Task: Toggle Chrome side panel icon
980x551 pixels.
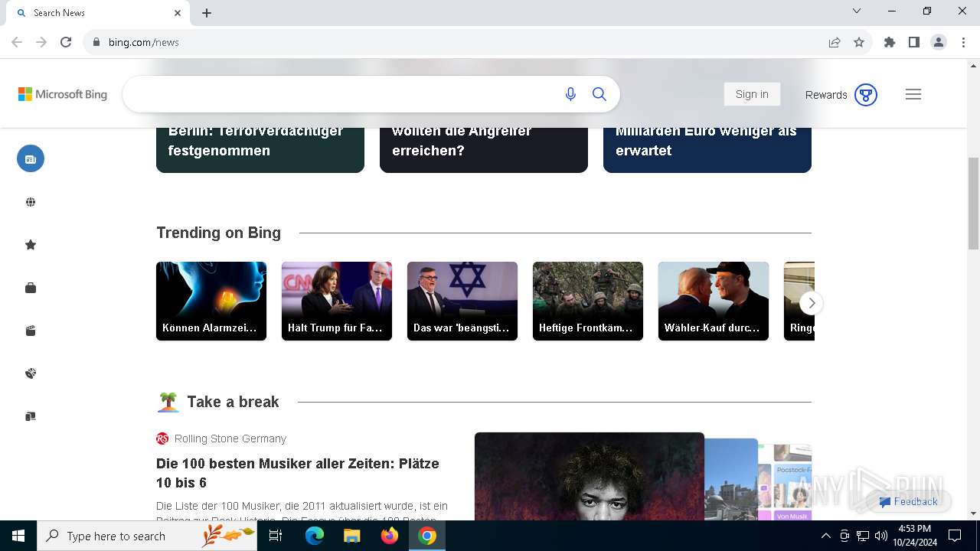Action: click(914, 42)
